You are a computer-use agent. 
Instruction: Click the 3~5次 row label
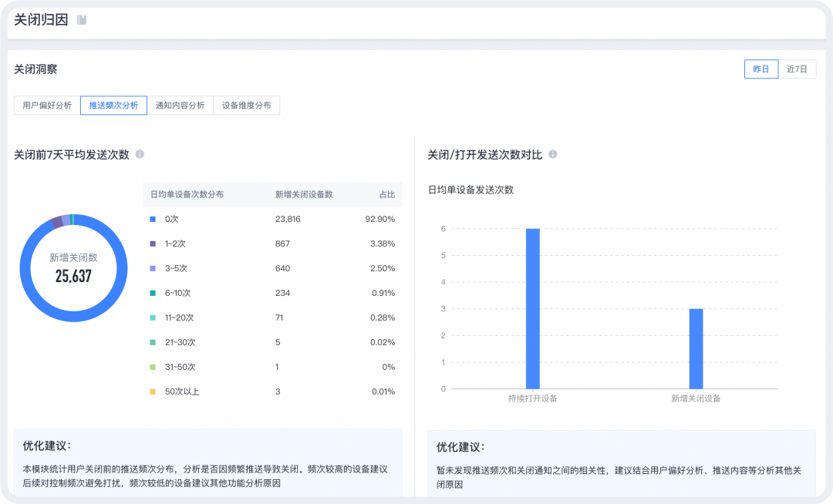(x=176, y=268)
